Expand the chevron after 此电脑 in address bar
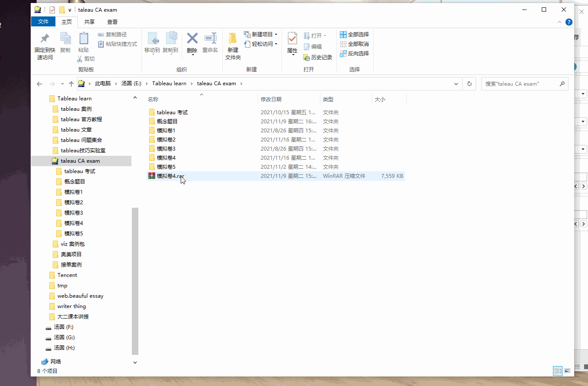588x386 pixels. click(116, 84)
